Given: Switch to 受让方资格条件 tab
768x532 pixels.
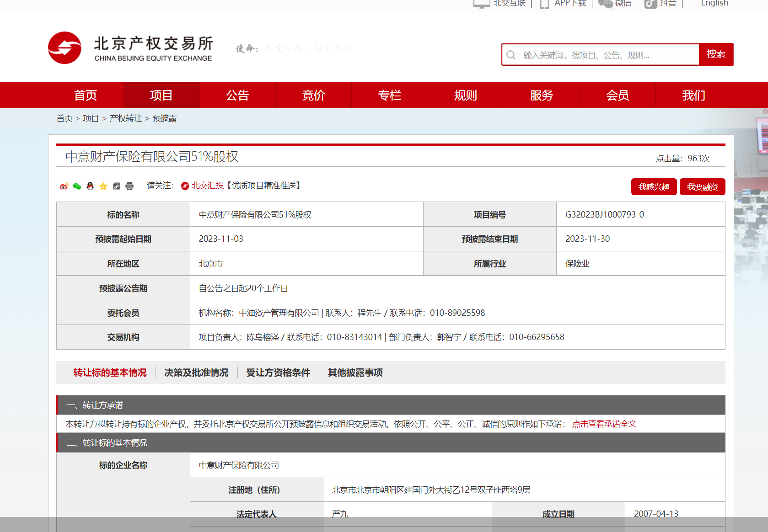Looking at the screenshot, I should point(278,372).
